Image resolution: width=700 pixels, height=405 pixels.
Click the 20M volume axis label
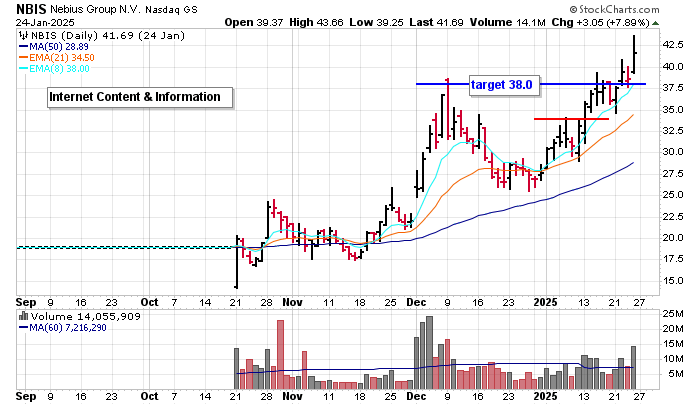[673, 329]
